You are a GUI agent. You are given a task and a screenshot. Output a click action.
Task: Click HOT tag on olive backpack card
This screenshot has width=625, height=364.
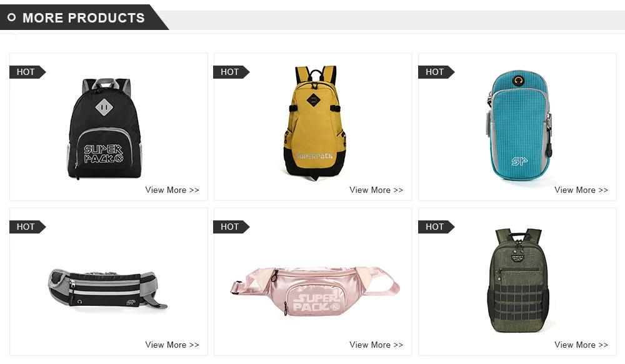point(436,227)
